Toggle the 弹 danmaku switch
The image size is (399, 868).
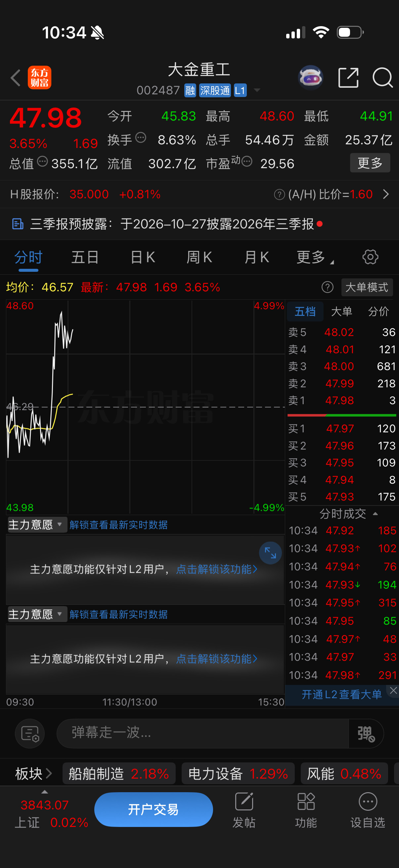coord(366,734)
